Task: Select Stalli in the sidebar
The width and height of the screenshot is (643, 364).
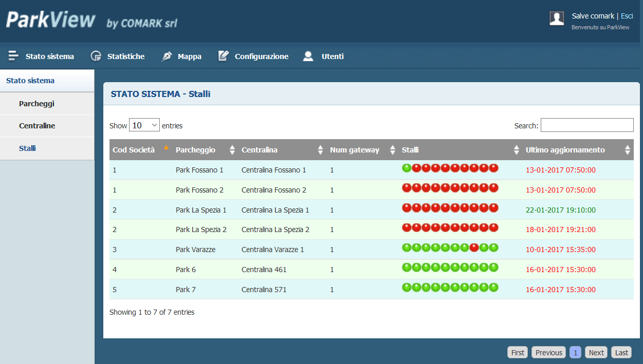Action: click(x=27, y=148)
